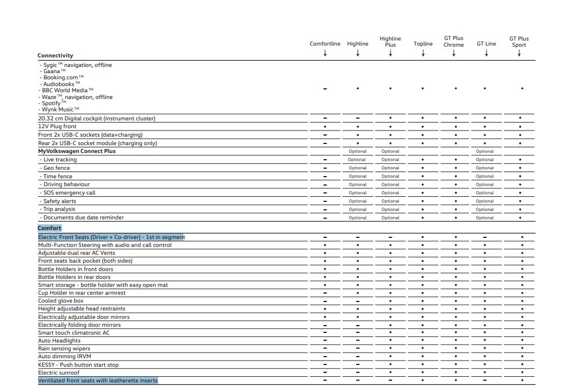
Task: Click 'Electrically folding door mirrors' row
Action: tap(79, 325)
